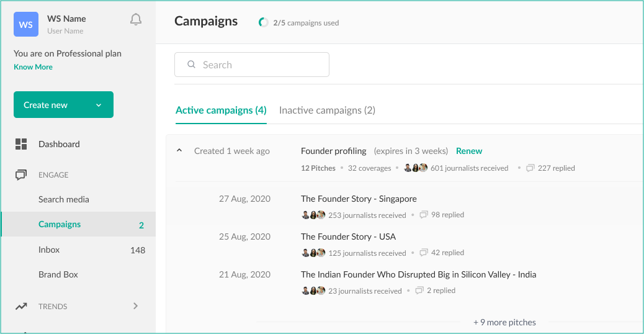644x334 pixels.
Task: Click the Search campaigns field
Action: (x=252, y=65)
